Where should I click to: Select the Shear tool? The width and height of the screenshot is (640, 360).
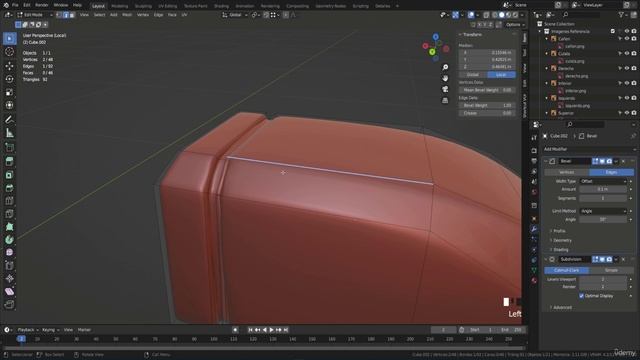[x=9, y=291]
